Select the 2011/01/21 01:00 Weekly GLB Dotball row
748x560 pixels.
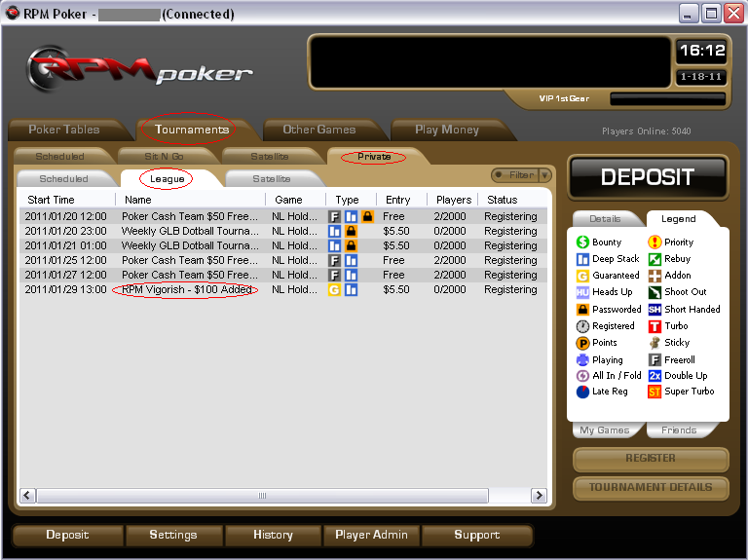point(282,245)
